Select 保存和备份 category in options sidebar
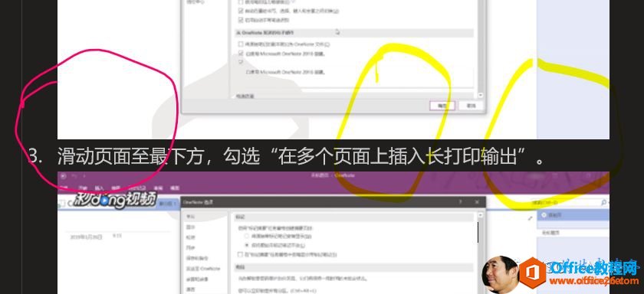Image resolution: width=644 pixels, height=294 pixels. pos(197,258)
